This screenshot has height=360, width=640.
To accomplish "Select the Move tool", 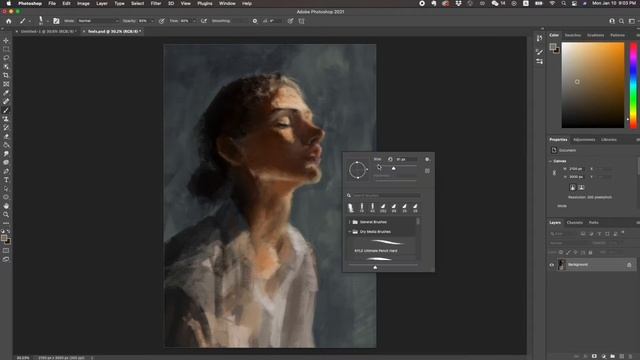I will click(x=6, y=41).
